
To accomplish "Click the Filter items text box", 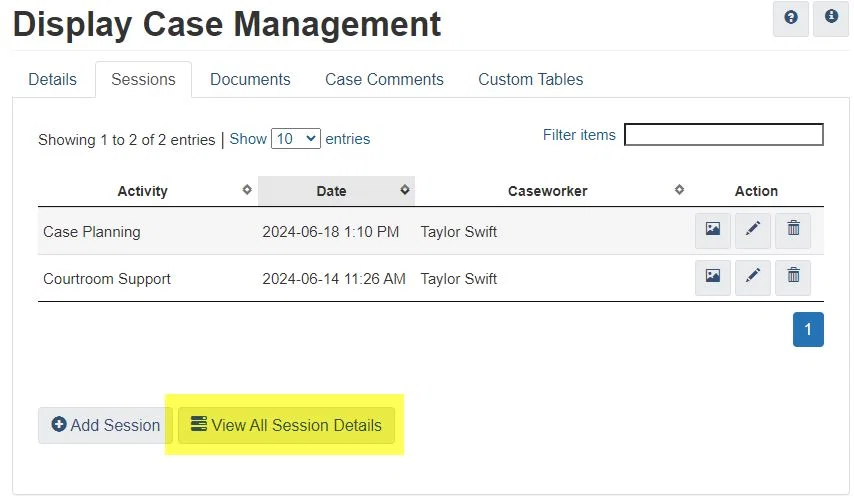I will point(723,135).
